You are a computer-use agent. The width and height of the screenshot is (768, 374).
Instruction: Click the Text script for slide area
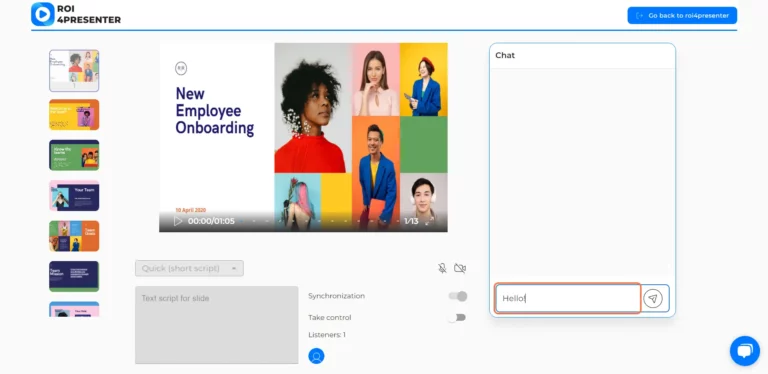216,325
